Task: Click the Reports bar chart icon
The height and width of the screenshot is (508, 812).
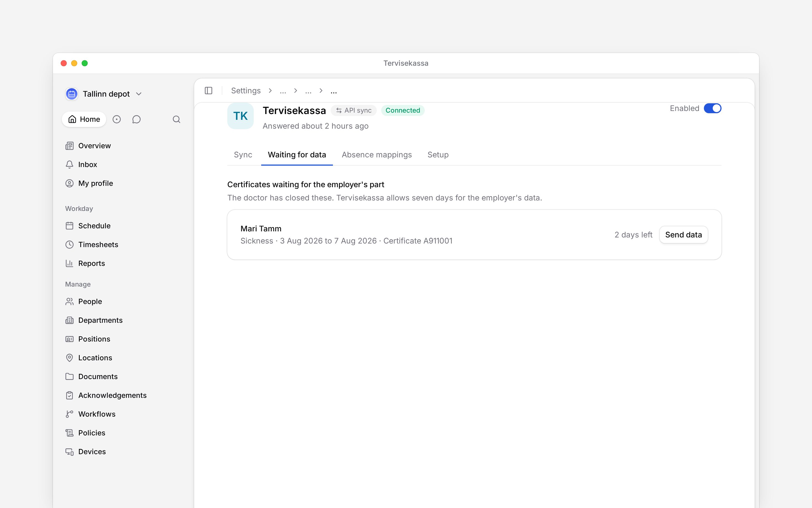Action: (x=70, y=263)
